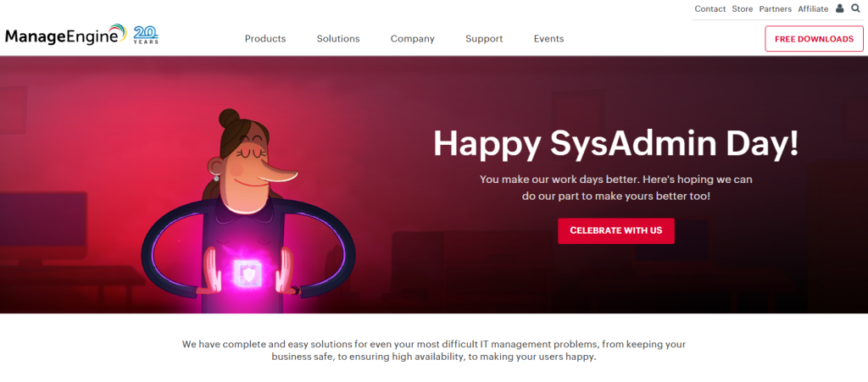Viewport: 868px width, 382px height.
Task: Click the search magnifier icon
Action: [855, 8]
